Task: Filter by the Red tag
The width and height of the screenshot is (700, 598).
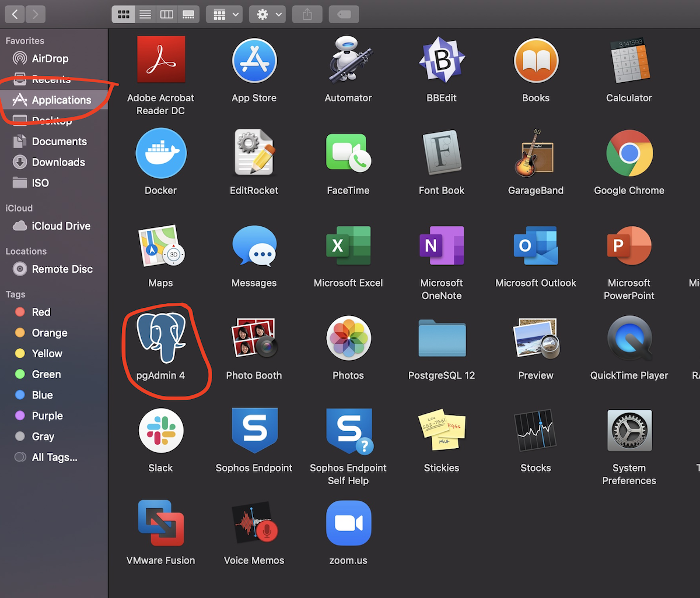Action: click(x=41, y=312)
